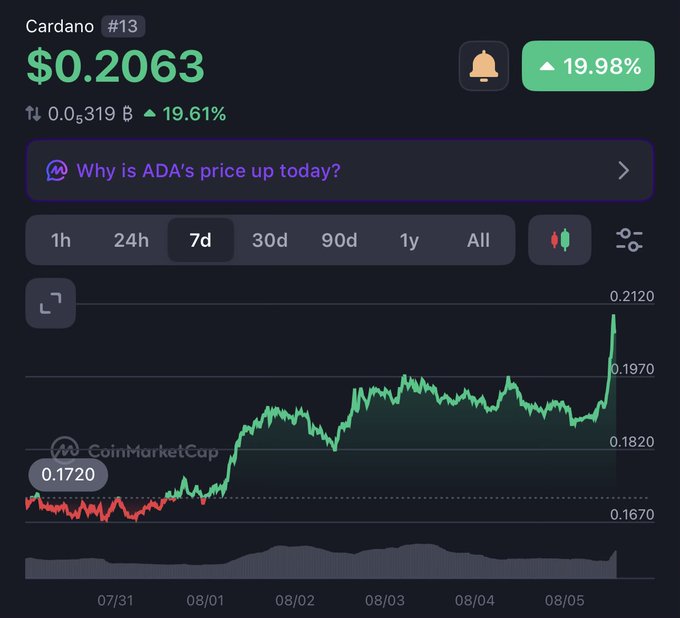Open "Why is ADA's price up today?"
The height and width of the screenshot is (618, 680).
pos(340,170)
